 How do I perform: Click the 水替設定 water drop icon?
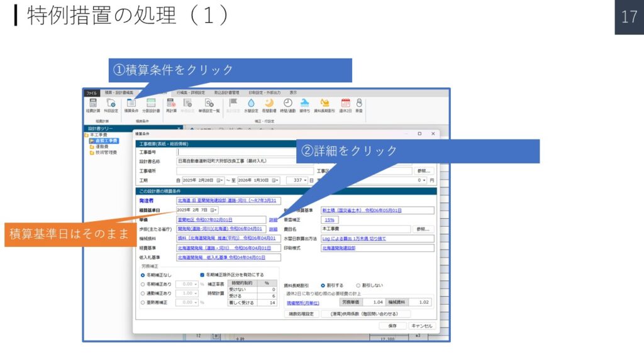coord(251,104)
